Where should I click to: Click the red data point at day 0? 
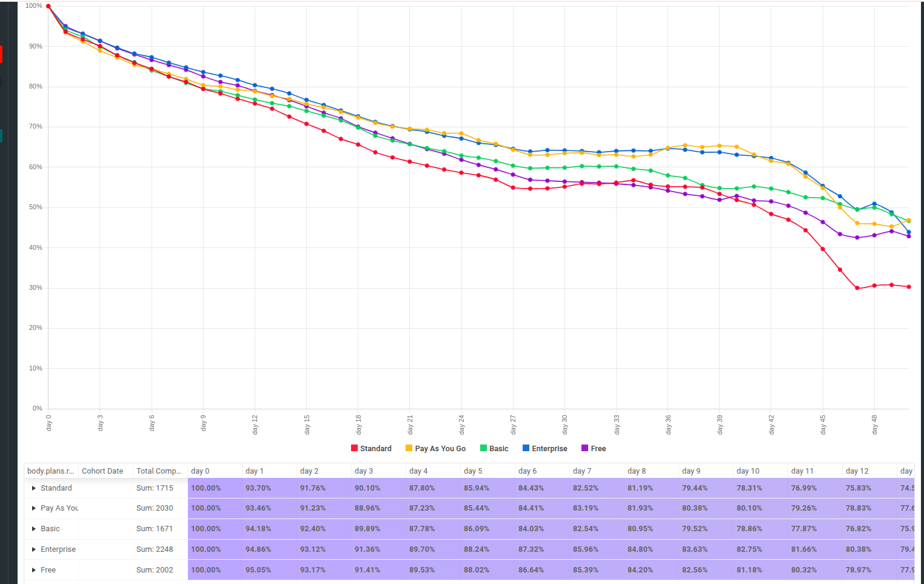tap(49, 7)
